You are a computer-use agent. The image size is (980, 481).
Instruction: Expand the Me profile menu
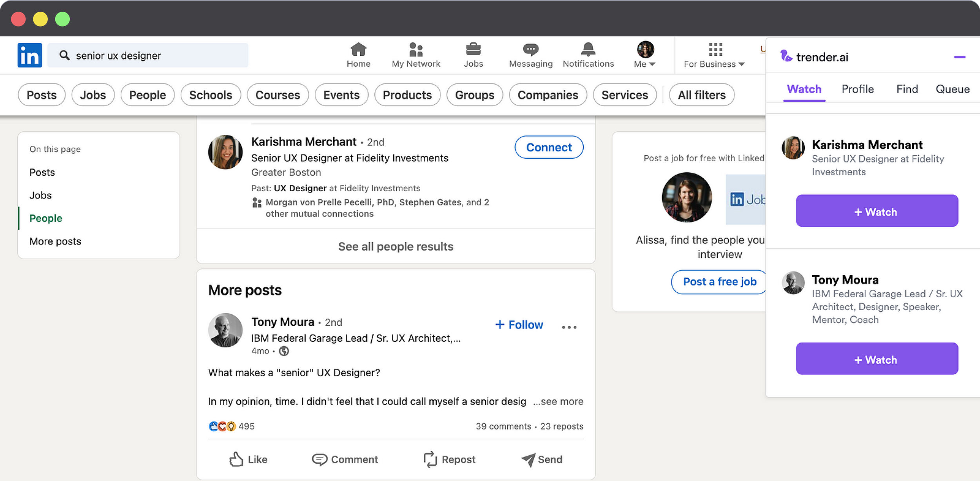click(x=645, y=55)
